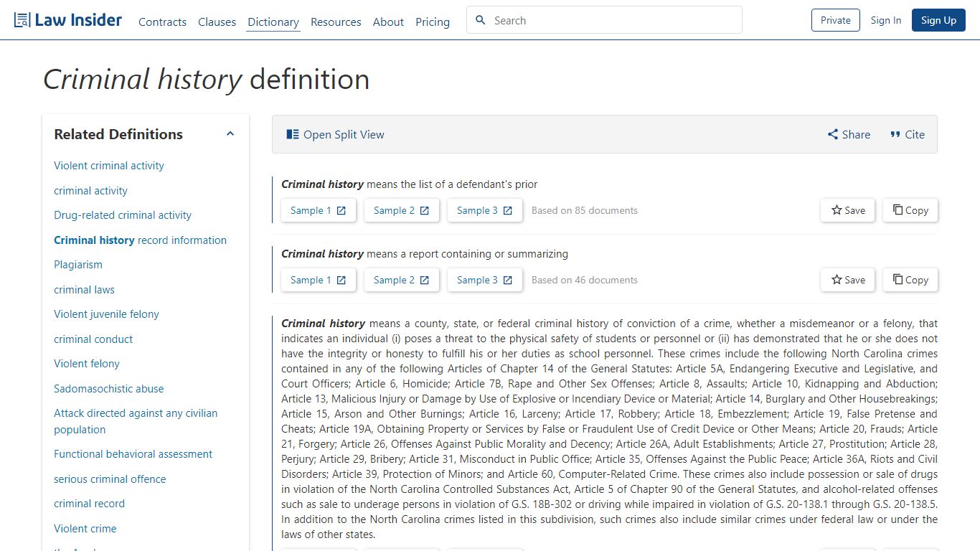Open Sample 1 of first definition

(319, 210)
